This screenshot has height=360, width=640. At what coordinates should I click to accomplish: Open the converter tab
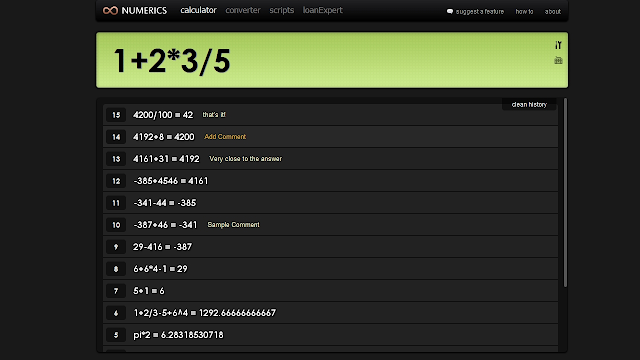pyautogui.click(x=243, y=10)
